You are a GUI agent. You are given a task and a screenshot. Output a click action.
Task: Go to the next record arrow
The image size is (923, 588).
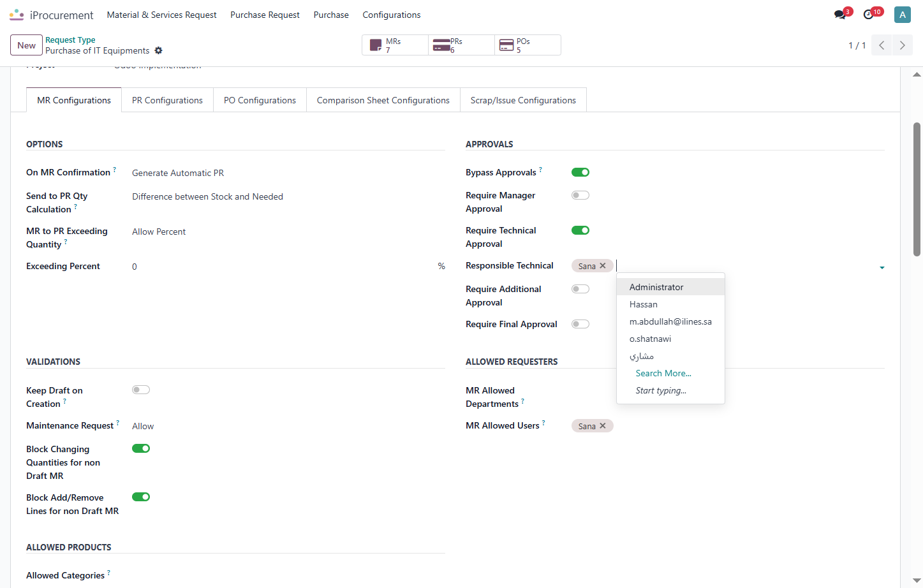902,45
